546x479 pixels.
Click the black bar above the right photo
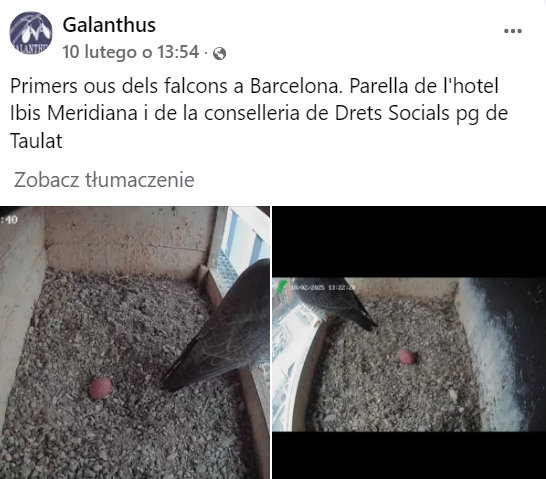(x=409, y=242)
